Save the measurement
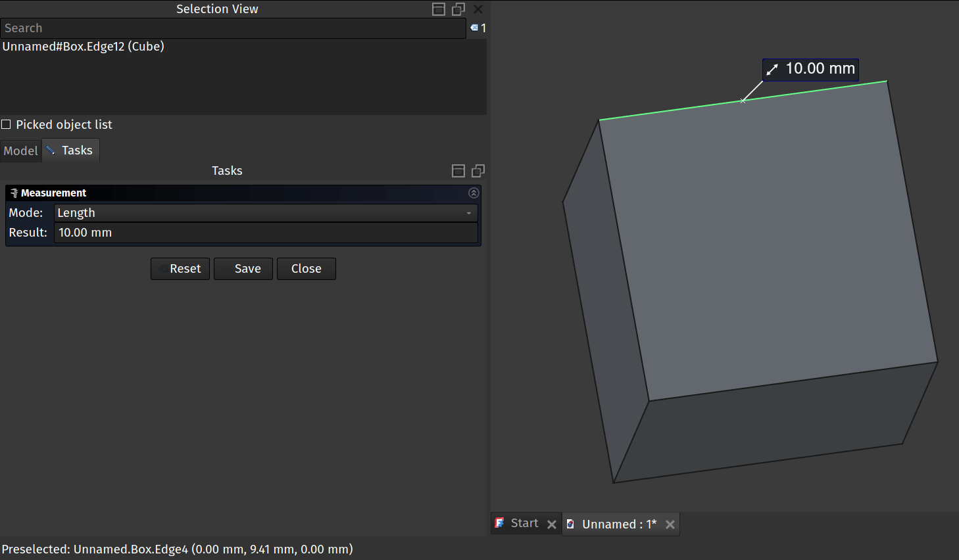This screenshot has width=959, height=560. pos(243,269)
